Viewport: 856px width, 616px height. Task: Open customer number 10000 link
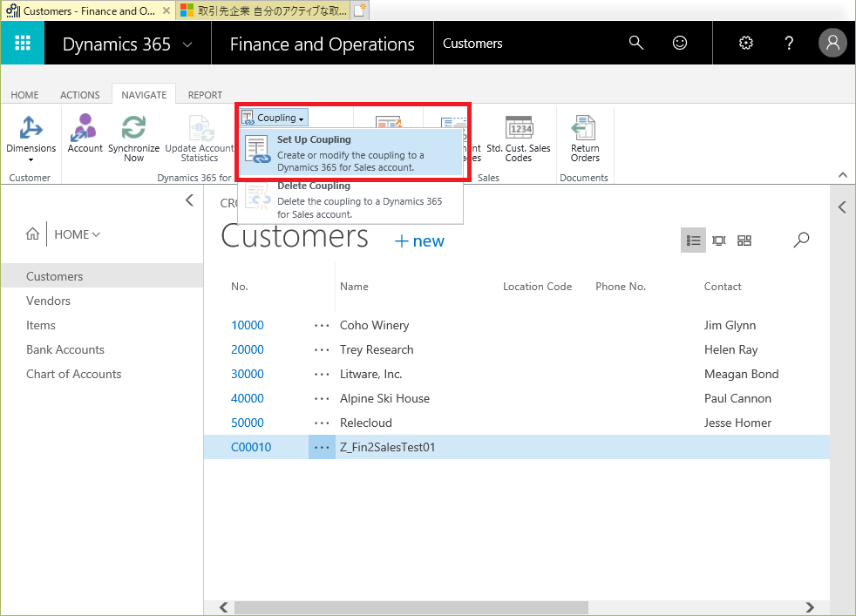point(248,325)
